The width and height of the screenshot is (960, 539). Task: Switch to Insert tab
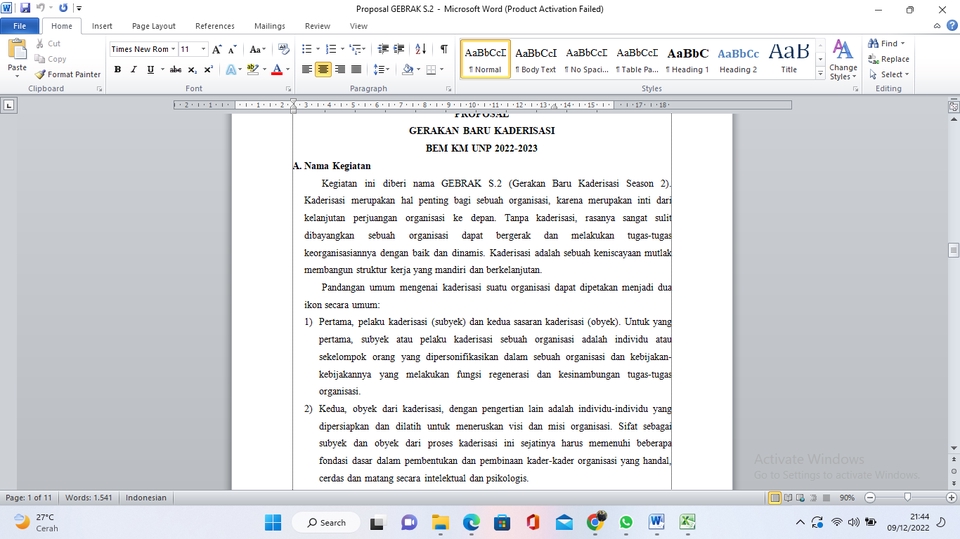coord(102,26)
